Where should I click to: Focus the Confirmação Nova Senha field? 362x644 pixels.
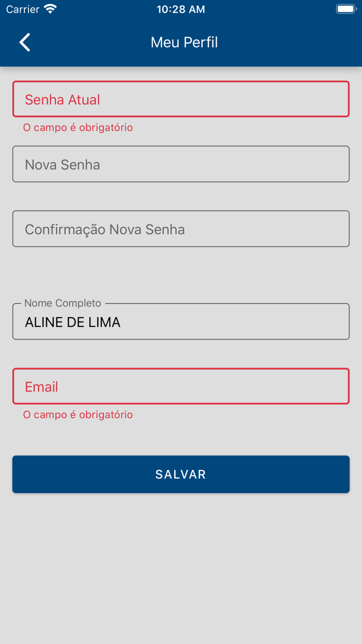181,229
